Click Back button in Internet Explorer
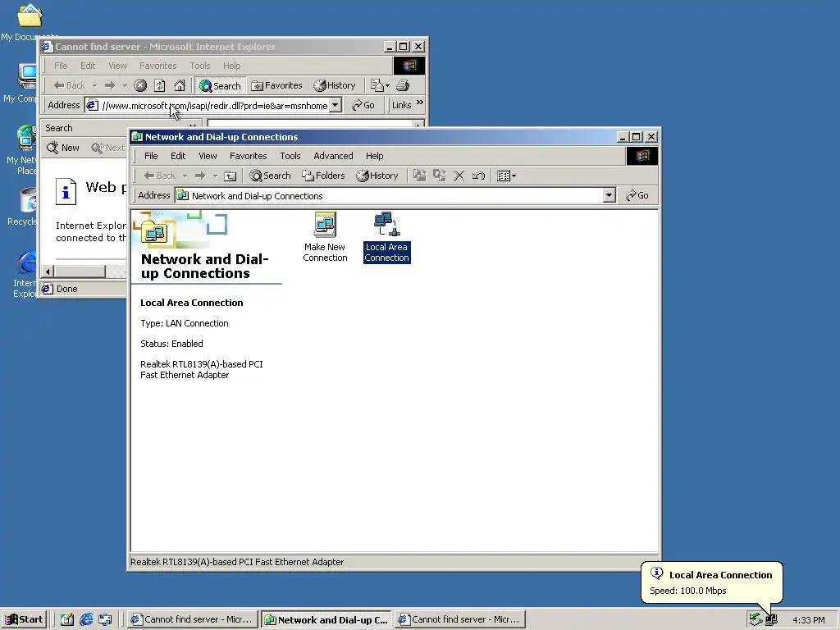Screen dimensions: 840x630 click(69, 85)
